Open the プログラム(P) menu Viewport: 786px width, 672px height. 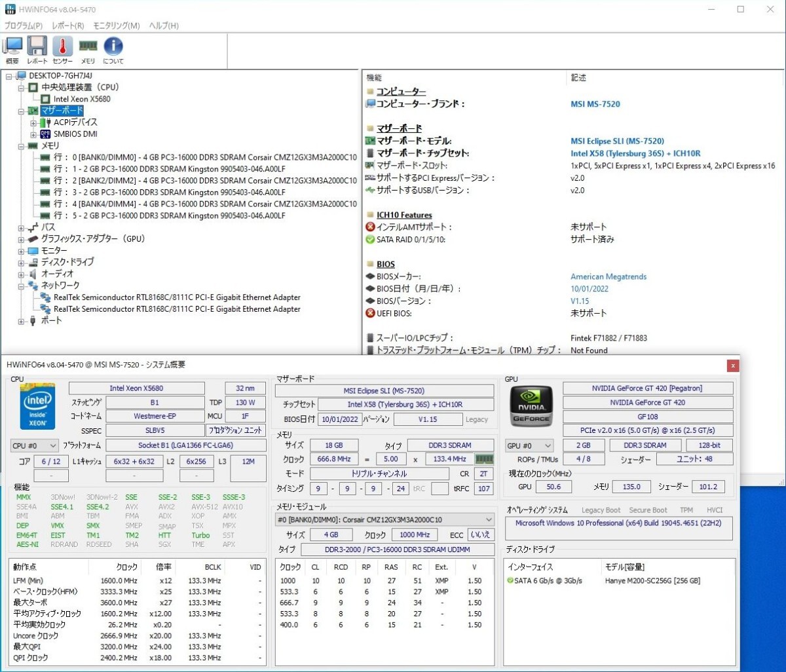pyautogui.click(x=24, y=26)
